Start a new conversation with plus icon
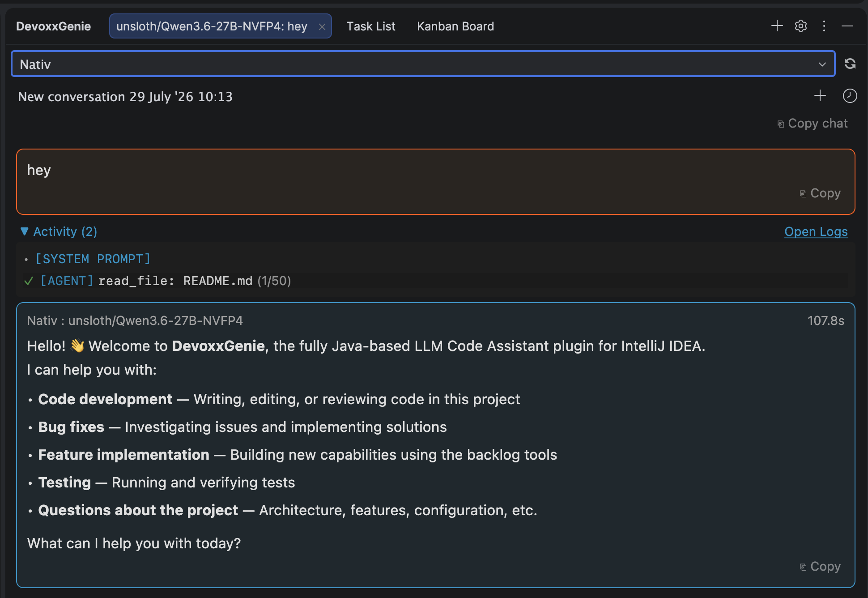The image size is (868, 598). coord(820,95)
